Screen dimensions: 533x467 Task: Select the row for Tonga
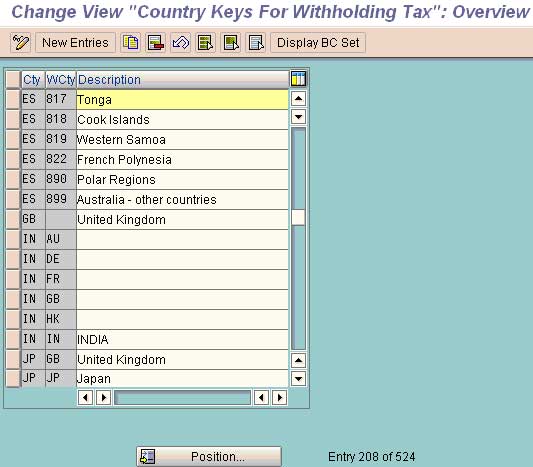(x=13, y=99)
